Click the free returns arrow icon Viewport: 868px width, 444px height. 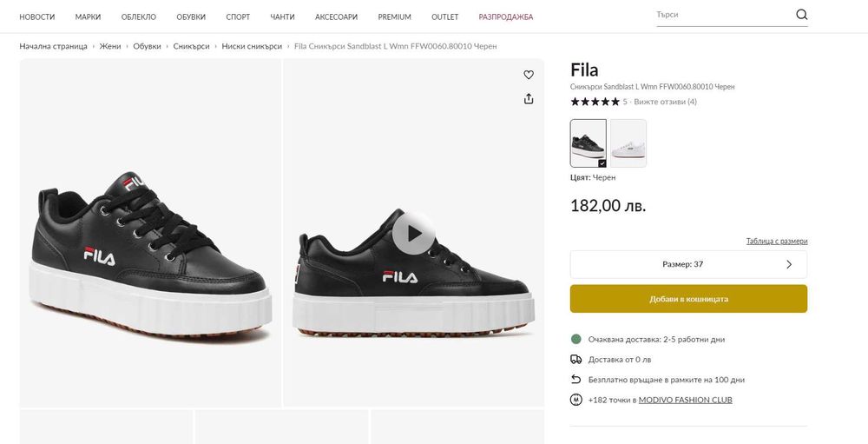point(575,380)
